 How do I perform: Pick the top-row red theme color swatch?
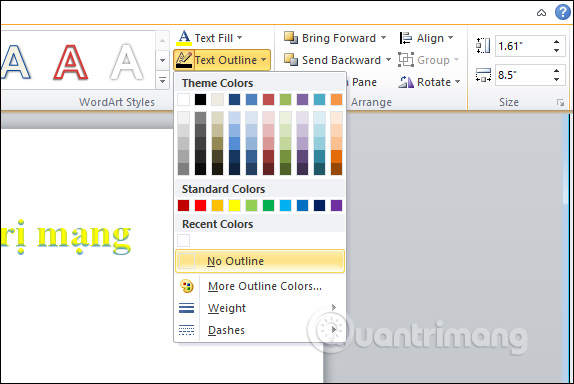click(268, 99)
